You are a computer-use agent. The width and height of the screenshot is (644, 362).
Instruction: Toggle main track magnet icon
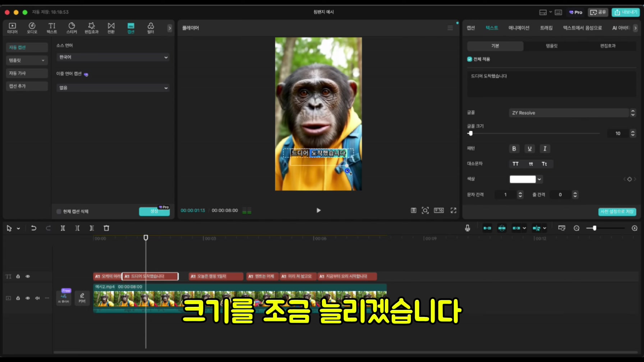coord(487,228)
